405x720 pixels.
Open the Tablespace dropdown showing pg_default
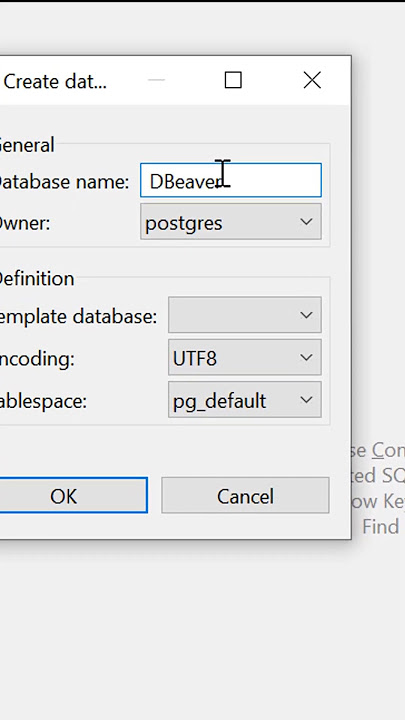(244, 400)
